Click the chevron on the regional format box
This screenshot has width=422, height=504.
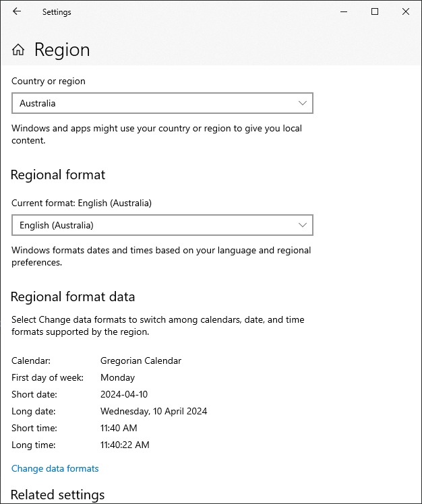click(303, 225)
